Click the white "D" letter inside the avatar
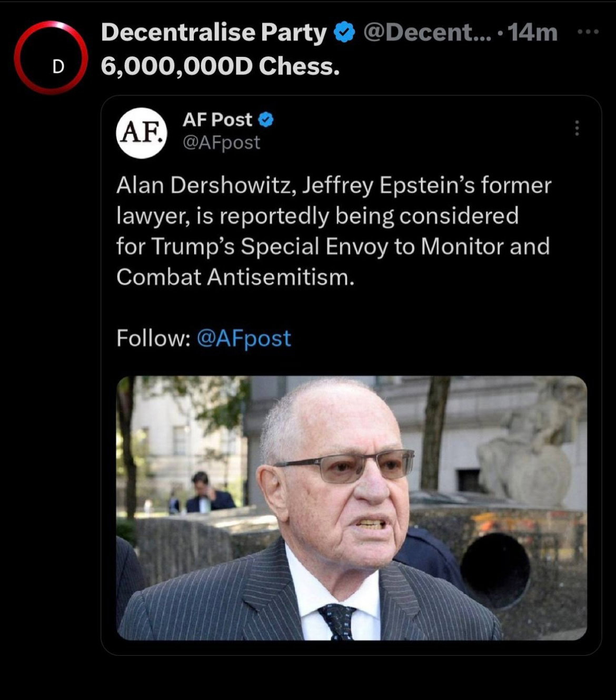The height and width of the screenshot is (700, 616). click(x=58, y=66)
